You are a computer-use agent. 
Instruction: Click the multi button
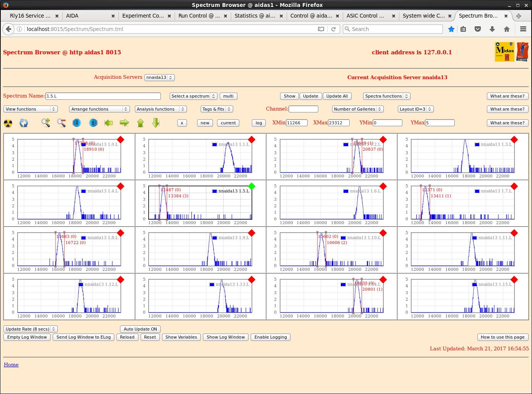pos(229,96)
